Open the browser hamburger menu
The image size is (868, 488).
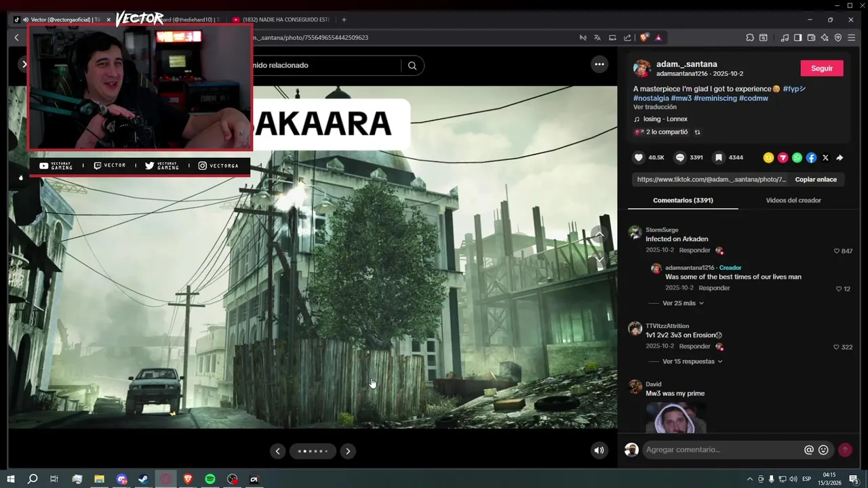pyautogui.click(x=852, y=38)
